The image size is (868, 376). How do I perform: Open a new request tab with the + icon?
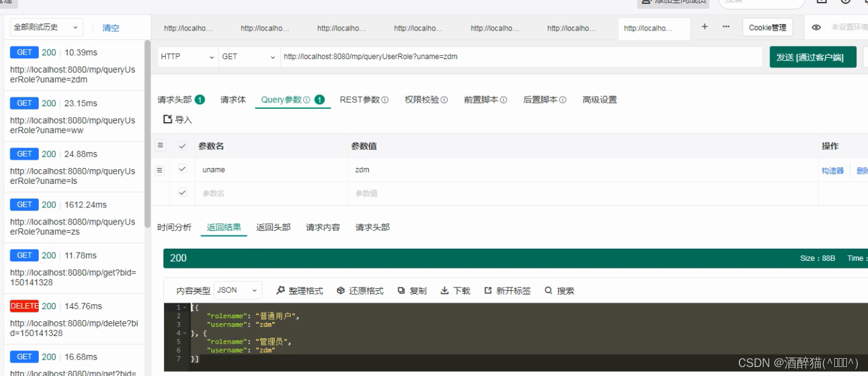click(x=705, y=27)
